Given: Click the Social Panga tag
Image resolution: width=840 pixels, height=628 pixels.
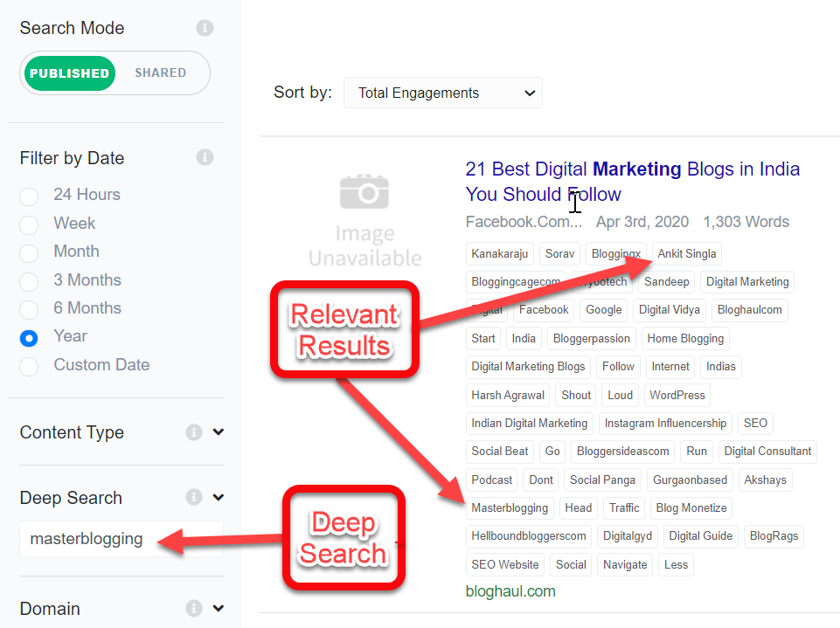Looking at the screenshot, I should (x=602, y=480).
